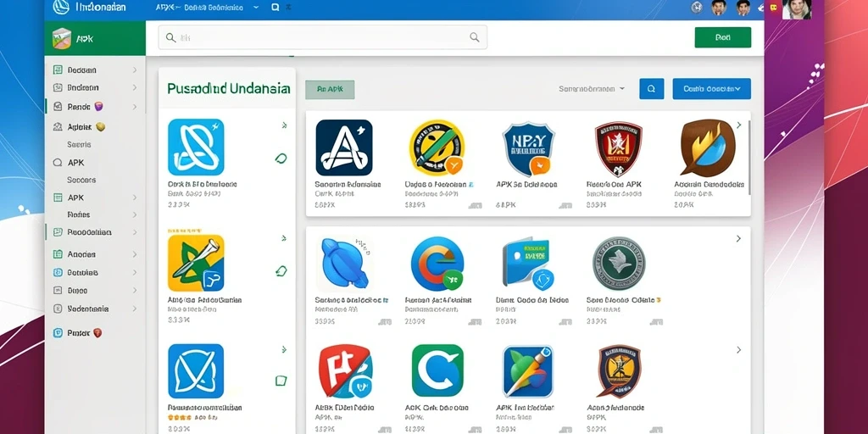The width and height of the screenshot is (868, 434).
Task: Open the blue dropdown button at far right of filter bar
Action: pyautogui.click(x=711, y=88)
